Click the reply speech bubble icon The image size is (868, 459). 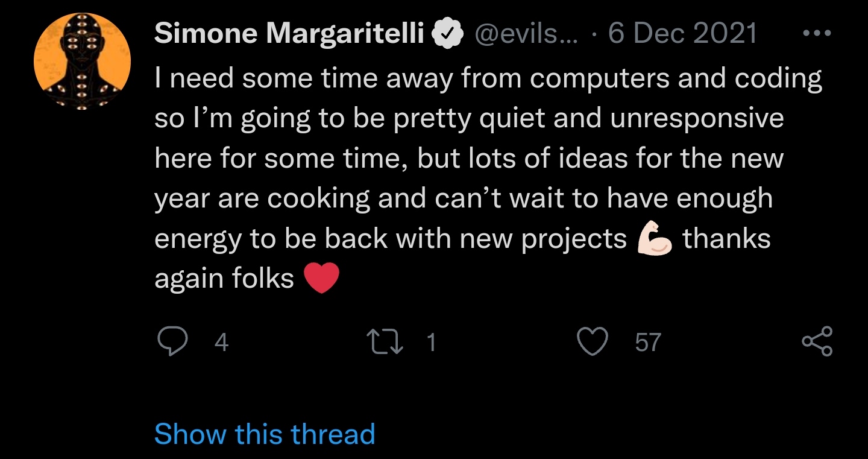(173, 342)
